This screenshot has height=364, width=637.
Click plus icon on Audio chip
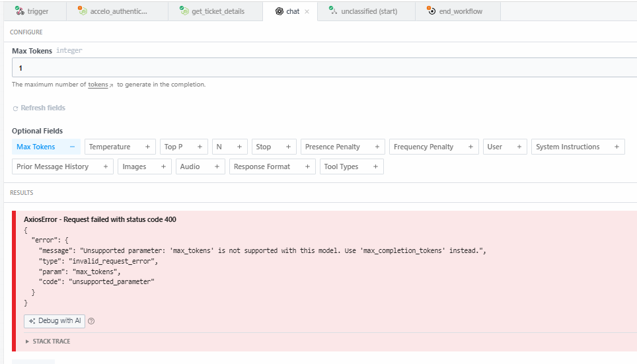[x=217, y=166]
